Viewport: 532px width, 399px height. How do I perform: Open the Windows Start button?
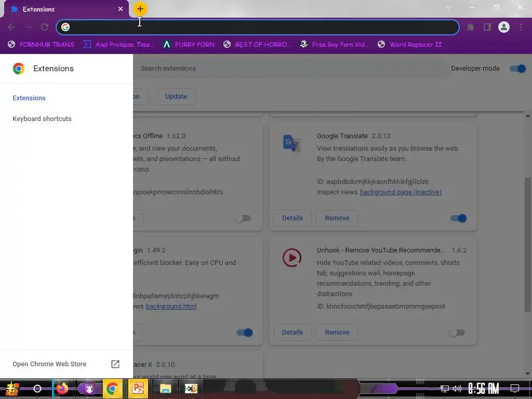point(12,389)
